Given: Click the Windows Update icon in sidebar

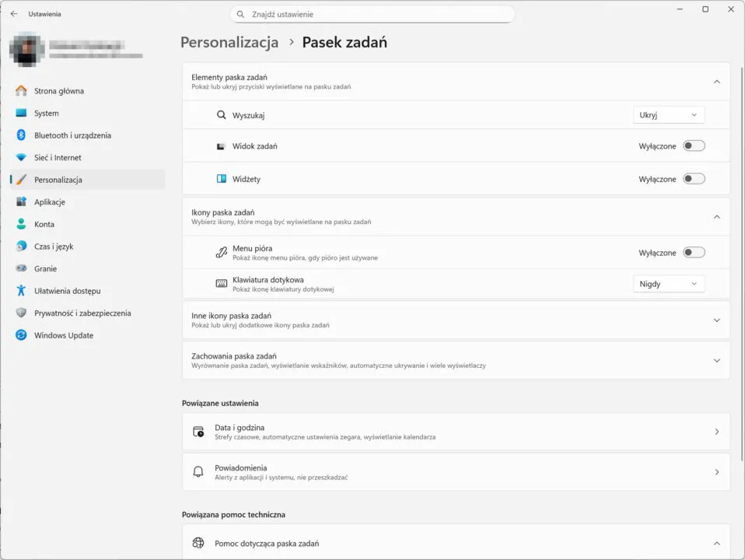Looking at the screenshot, I should pos(21,335).
